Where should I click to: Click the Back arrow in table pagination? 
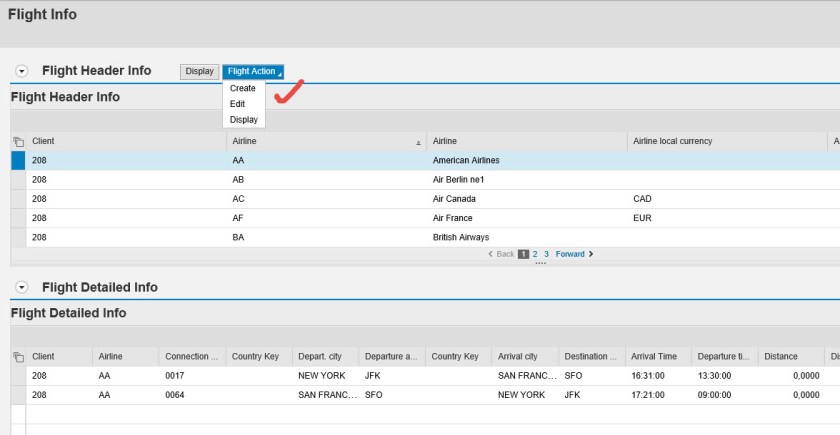click(x=490, y=254)
